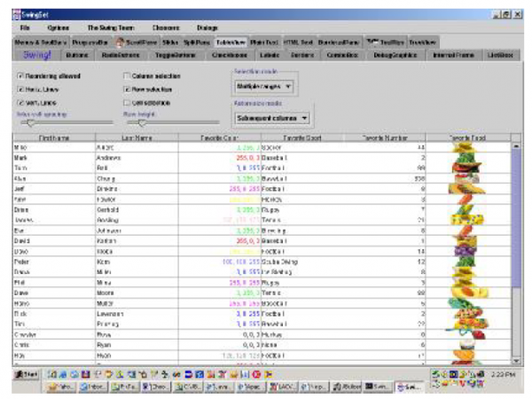Switch to the TreeView tab

422,42
